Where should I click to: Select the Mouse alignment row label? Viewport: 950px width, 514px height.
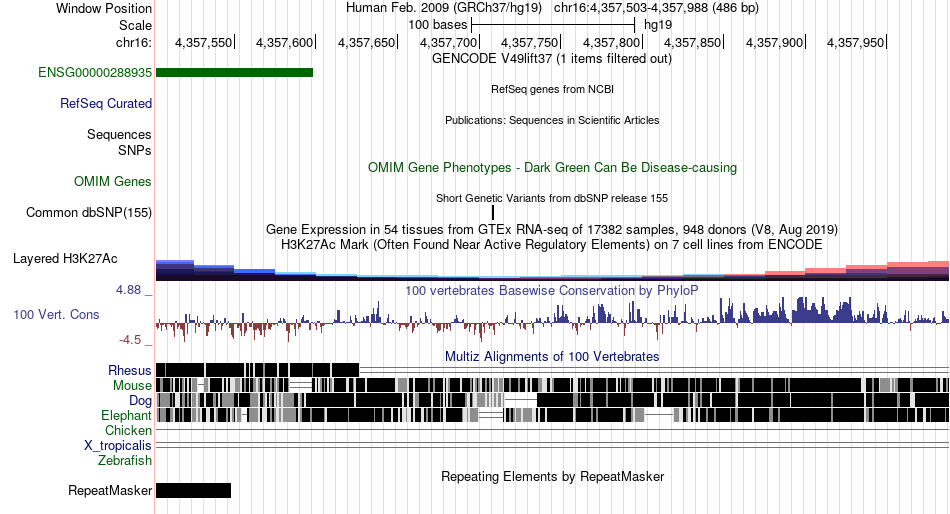pos(132,386)
